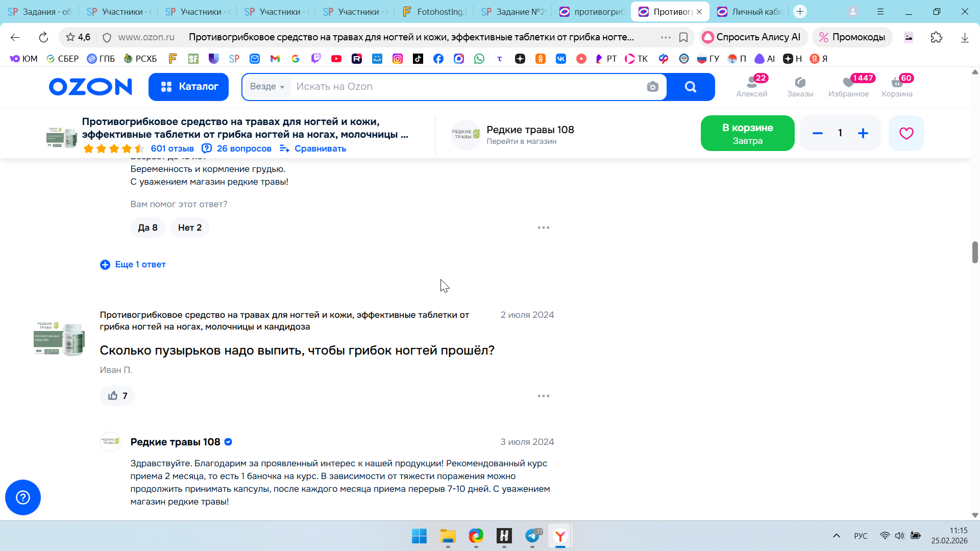Viewport: 980px width, 551px height.
Task: Open Telegram from the Windows taskbar
Action: 532,536
